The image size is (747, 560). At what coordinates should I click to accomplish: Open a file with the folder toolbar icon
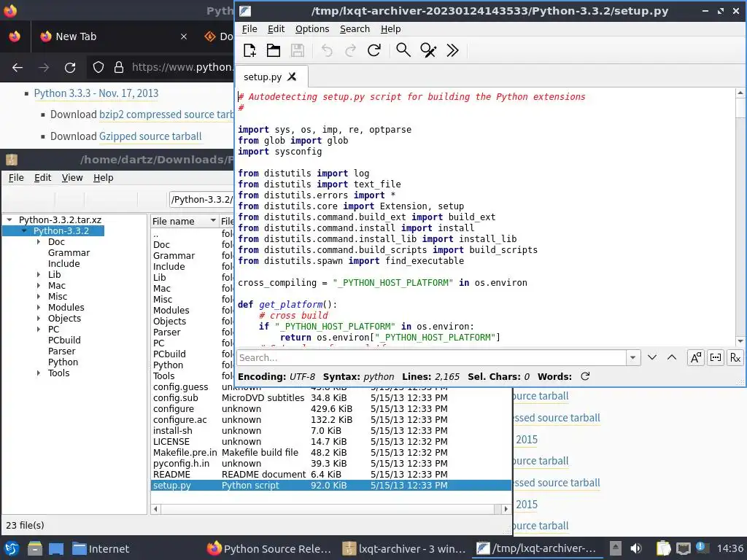tap(274, 50)
